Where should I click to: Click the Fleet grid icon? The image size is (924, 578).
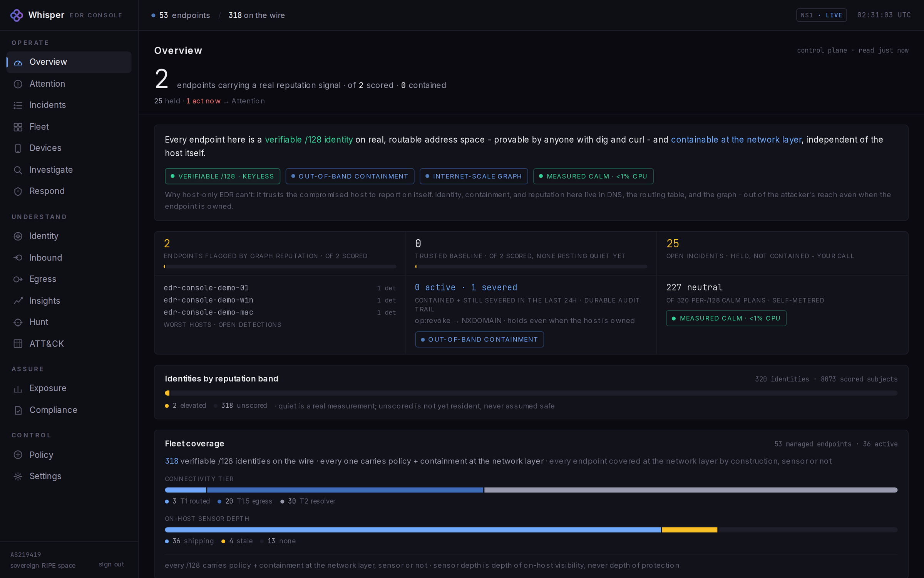[x=18, y=127]
